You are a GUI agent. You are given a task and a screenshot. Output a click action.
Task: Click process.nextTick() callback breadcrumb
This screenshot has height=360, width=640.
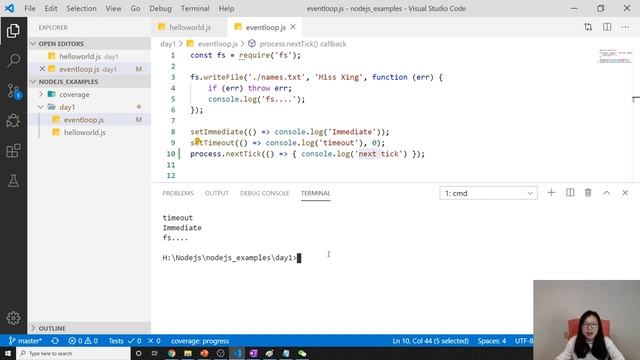[302, 44]
